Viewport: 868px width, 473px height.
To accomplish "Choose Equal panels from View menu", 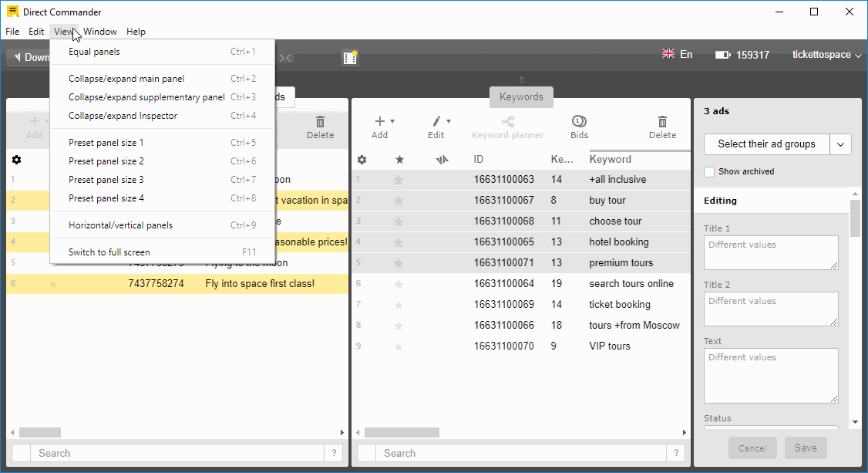I will tap(94, 52).
